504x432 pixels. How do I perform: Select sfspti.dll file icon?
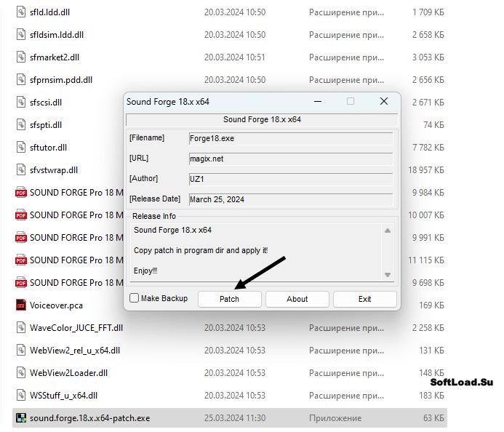(21, 124)
